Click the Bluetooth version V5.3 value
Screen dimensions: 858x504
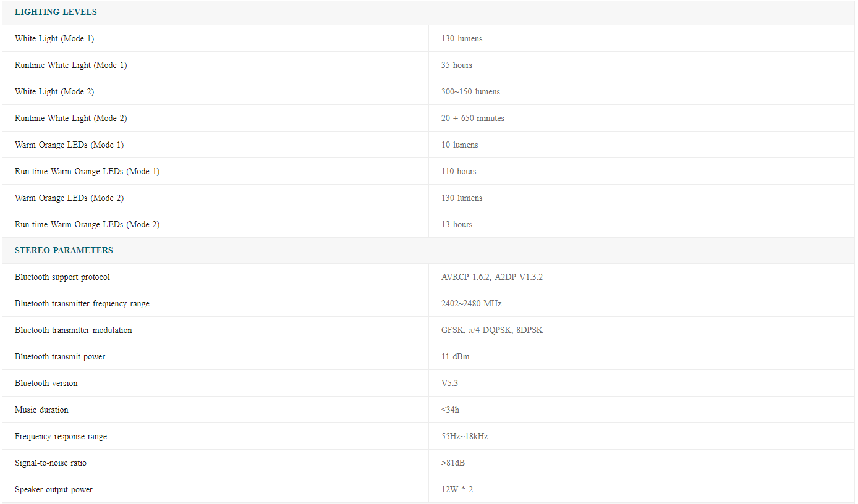[x=449, y=384]
